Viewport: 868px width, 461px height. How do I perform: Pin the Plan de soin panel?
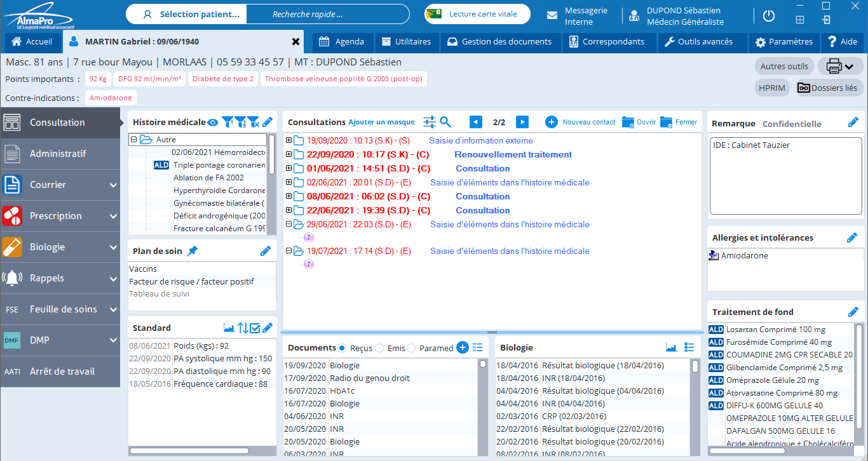pos(193,251)
